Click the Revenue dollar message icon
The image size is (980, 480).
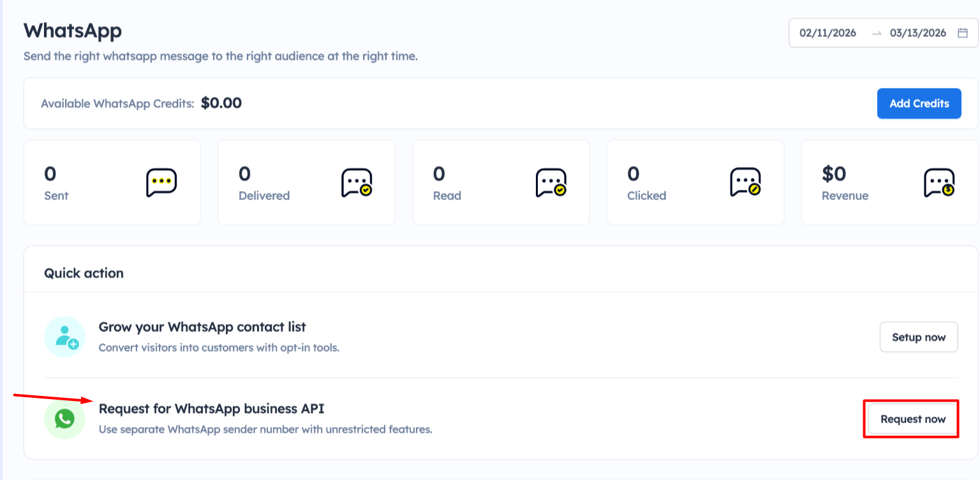click(939, 182)
